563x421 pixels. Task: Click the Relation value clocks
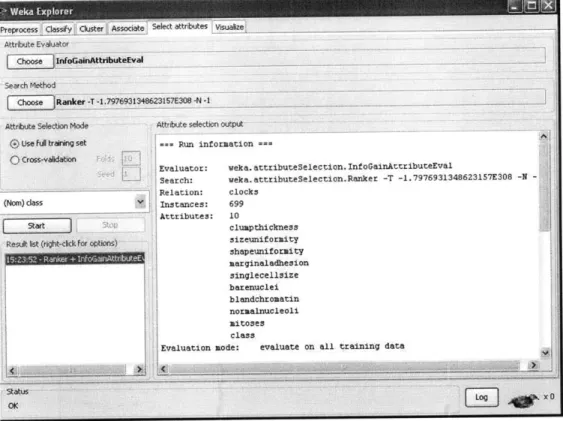click(243, 192)
